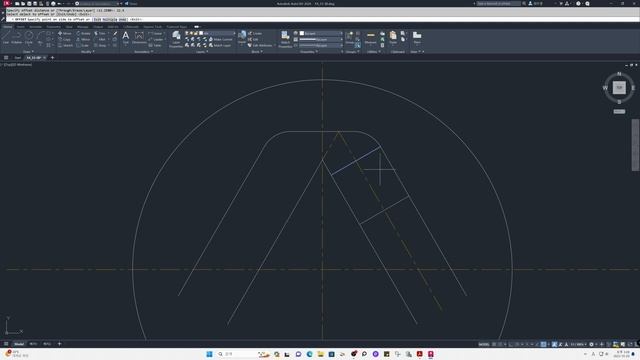Expand the Block panel title
The width and height of the screenshot is (640, 360).
[257, 51]
